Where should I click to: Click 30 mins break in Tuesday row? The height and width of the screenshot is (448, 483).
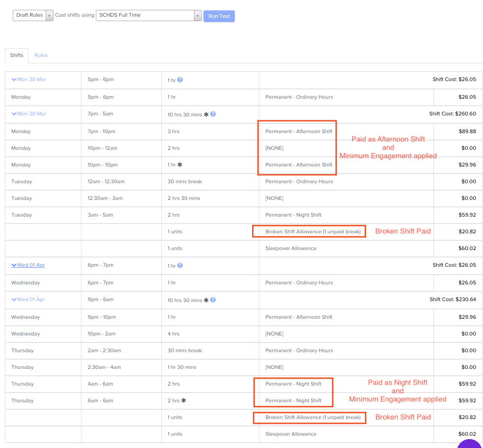[185, 182]
